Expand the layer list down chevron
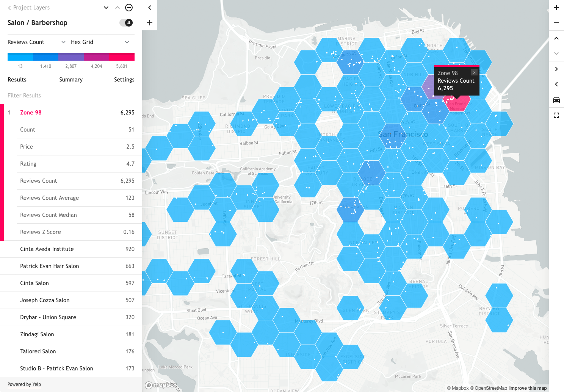The image size is (564, 392). pyautogui.click(x=106, y=8)
